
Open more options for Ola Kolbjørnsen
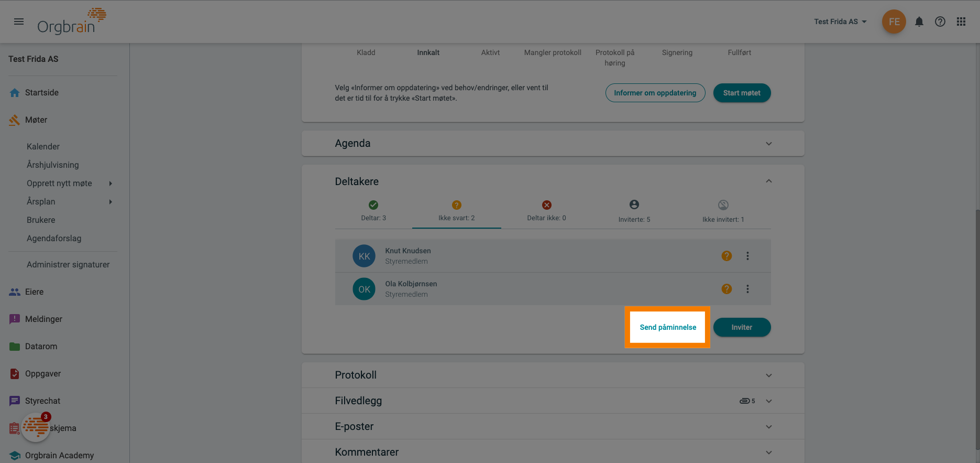click(747, 289)
